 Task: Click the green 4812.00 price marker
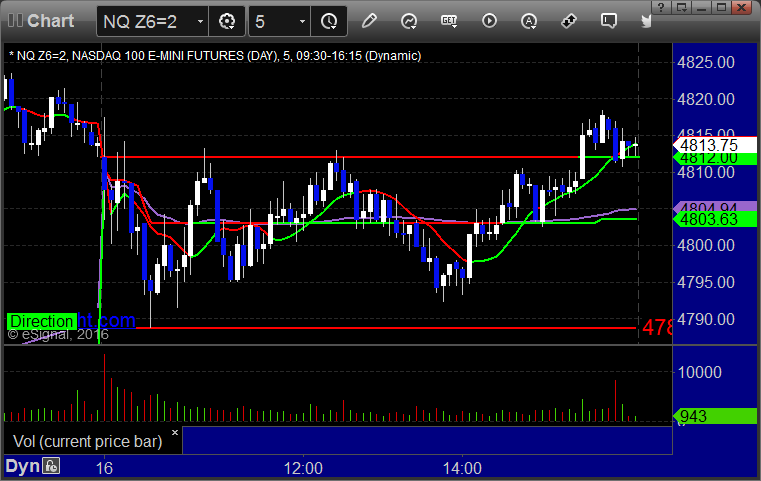[714, 159]
